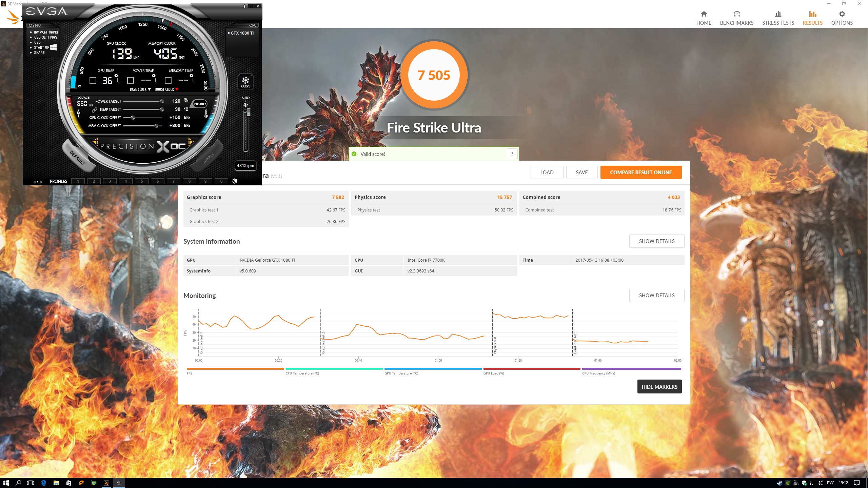868x488 pixels.
Task: Click the GPU CLOCK OFFSET slider handle
Action: click(133, 118)
